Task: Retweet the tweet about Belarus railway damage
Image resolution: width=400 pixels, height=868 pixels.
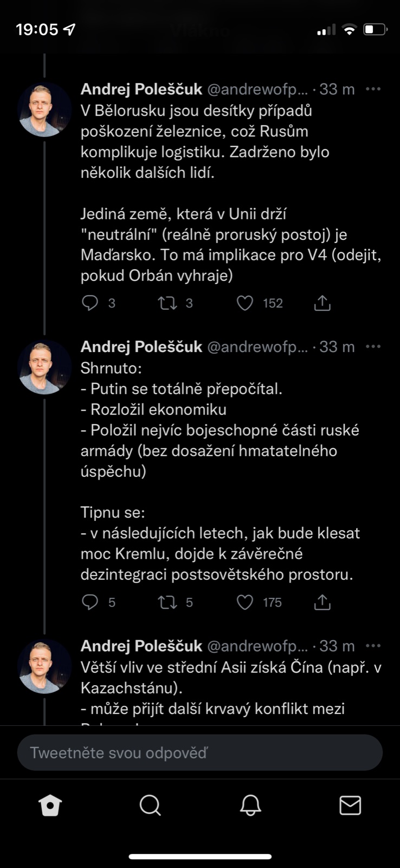Action: point(168,303)
